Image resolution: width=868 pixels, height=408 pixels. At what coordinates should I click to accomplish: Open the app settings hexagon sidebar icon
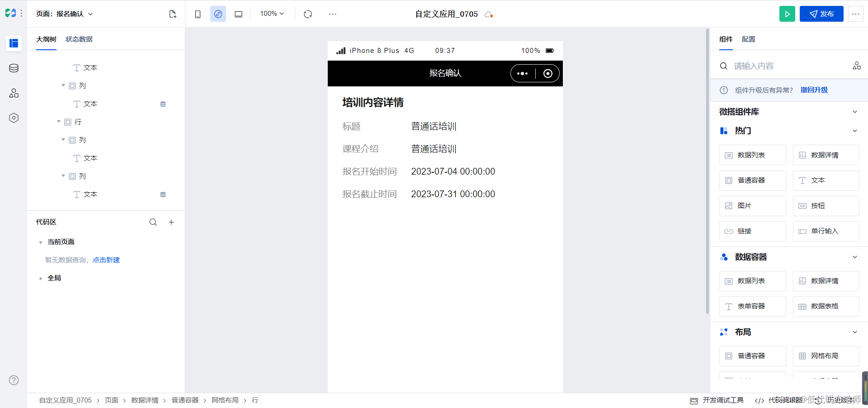14,118
